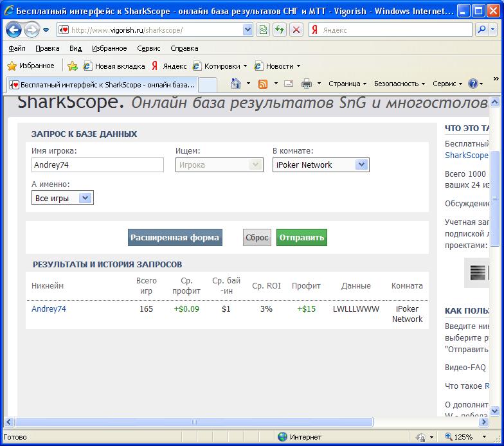Click the page scroll down arrow
This screenshot has height=446, width=504.
pos(495,410)
